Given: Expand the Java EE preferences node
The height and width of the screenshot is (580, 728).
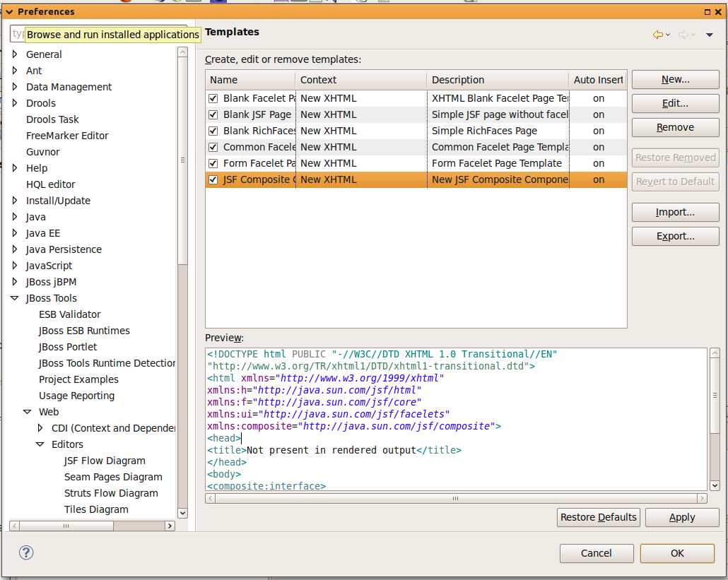Looking at the screenshot, I should click(x=15, y=233).
